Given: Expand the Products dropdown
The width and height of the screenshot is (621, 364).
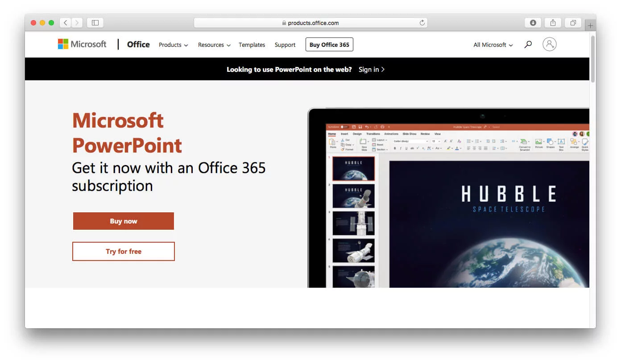Looking at the screenshot, I should [173, 45].
